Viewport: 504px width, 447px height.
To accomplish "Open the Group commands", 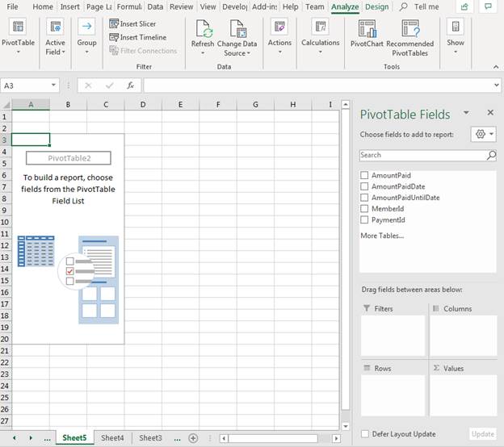I will click(86, 36).
